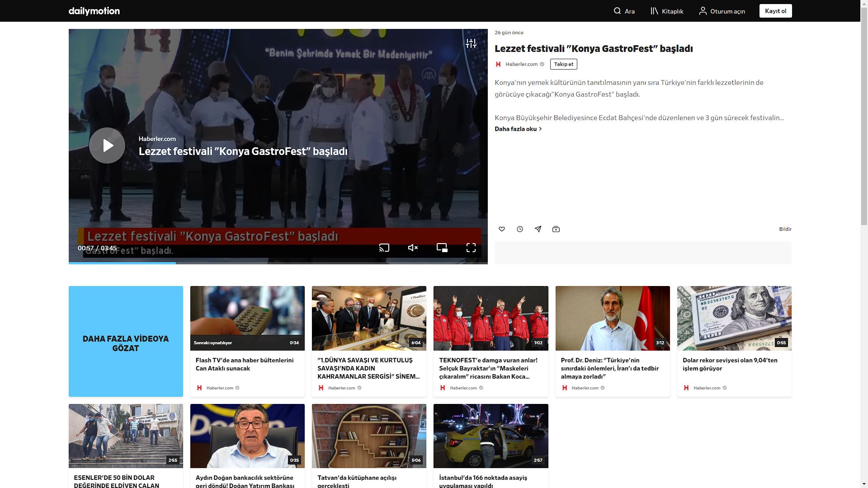Image resolution: width=868 pixels, height=488 pixels.
Task: Click the cast to device icon
Action: (384, 248)
